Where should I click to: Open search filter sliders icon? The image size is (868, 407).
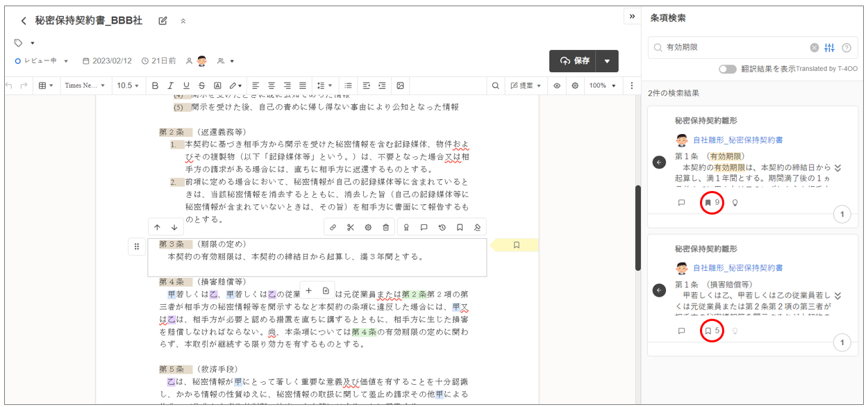coord(829,48)
